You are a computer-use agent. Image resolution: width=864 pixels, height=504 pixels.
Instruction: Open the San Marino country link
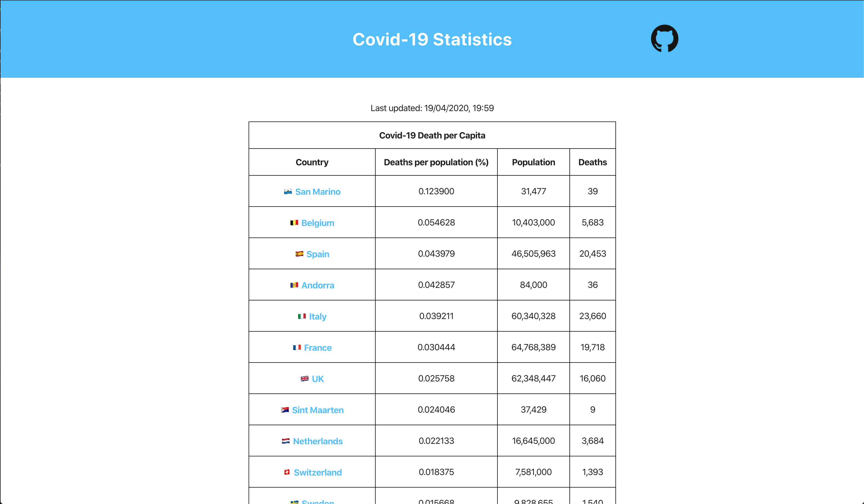point(318,192)
